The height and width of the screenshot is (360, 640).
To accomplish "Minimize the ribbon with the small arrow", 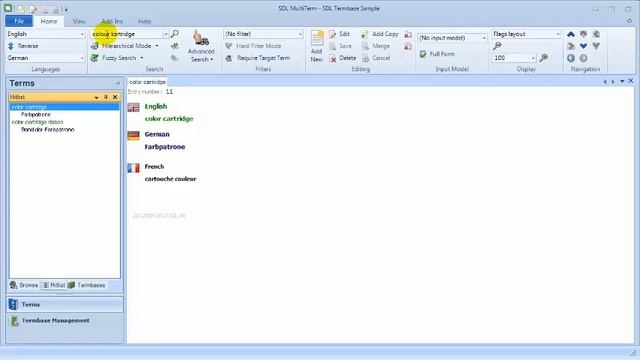I will point(629,21).
